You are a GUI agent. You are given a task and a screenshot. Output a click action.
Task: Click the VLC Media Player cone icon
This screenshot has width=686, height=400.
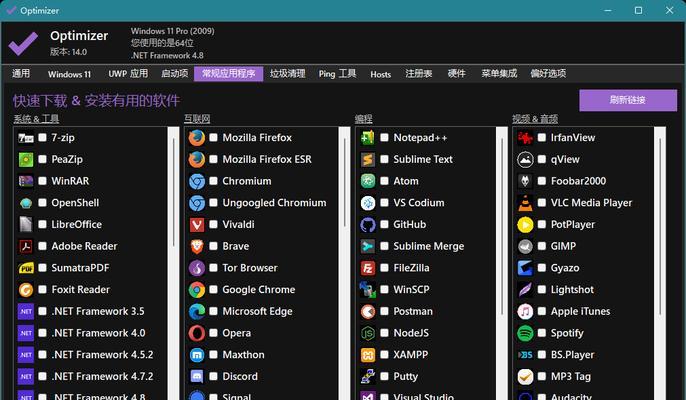pos(525,203)
